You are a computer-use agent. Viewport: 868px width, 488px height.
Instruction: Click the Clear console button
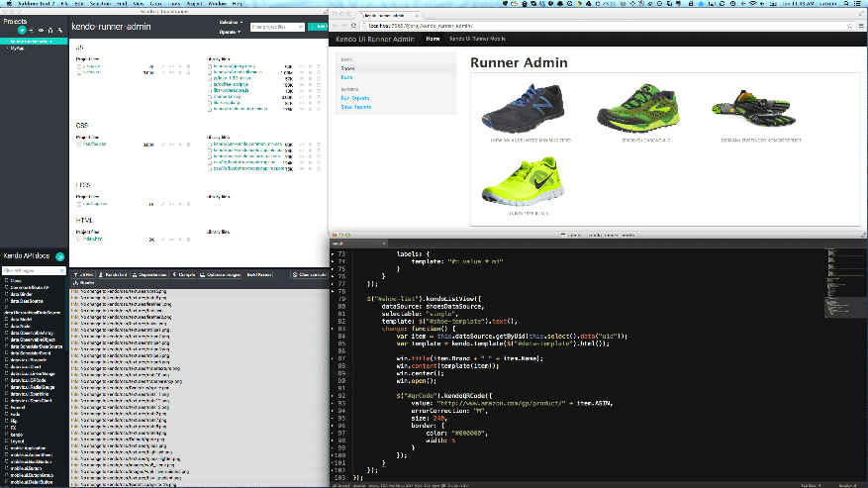coord(310,275)
